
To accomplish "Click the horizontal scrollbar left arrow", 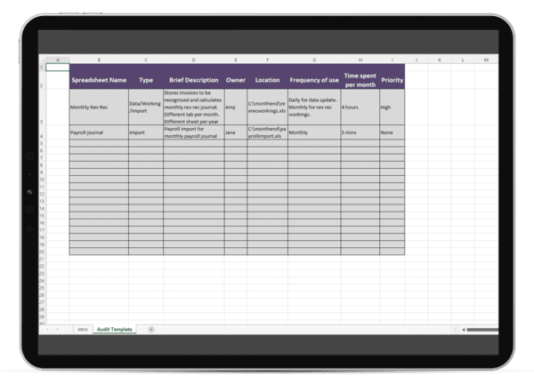I will (x=463, y=330).
